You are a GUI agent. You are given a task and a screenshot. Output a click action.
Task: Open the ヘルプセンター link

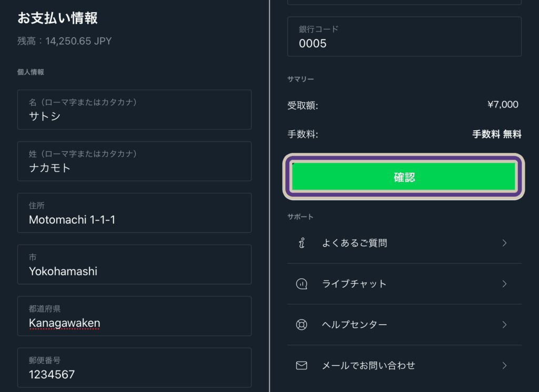click(x=404, y=325)
